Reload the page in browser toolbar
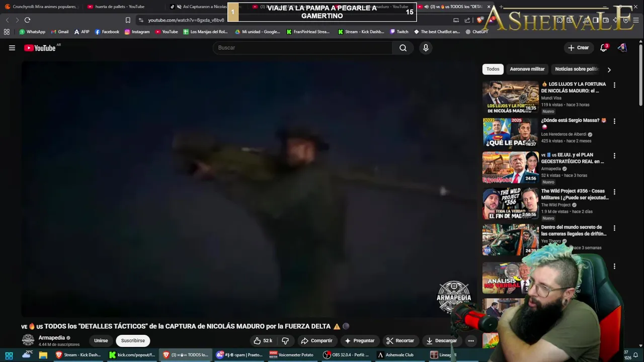 [27, 20]
